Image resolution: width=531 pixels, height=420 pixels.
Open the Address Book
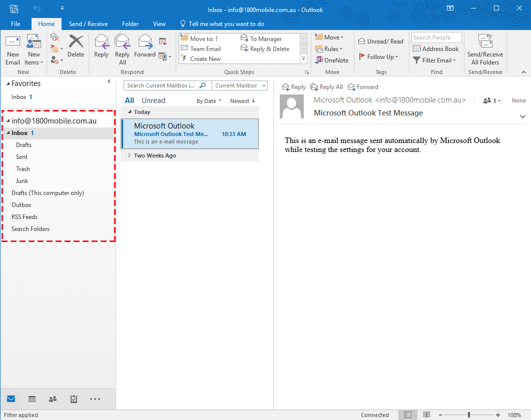click(x=435, y=48)
